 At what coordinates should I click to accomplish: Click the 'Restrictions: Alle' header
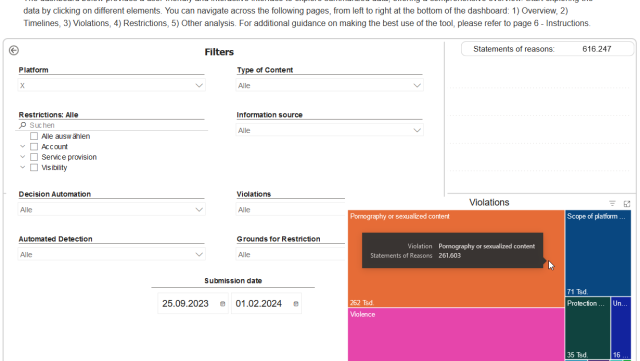click(49, 115)
